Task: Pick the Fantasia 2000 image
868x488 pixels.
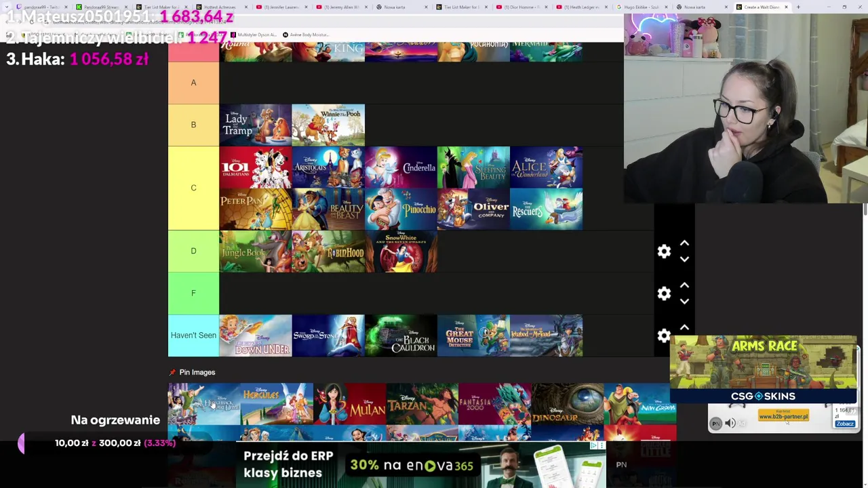Action: tap(494, 404)
